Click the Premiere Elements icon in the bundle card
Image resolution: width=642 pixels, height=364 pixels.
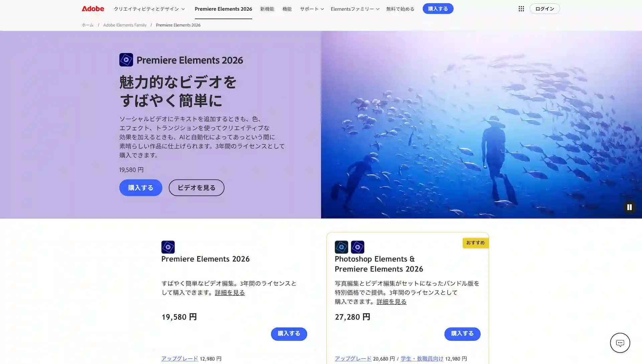(x=357, y=247)
